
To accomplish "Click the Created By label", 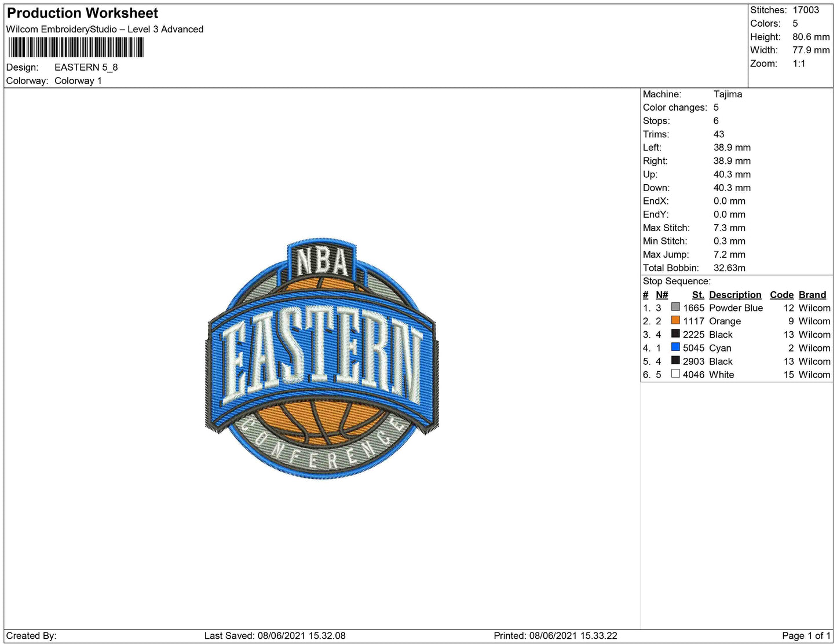I will (31, 635).
